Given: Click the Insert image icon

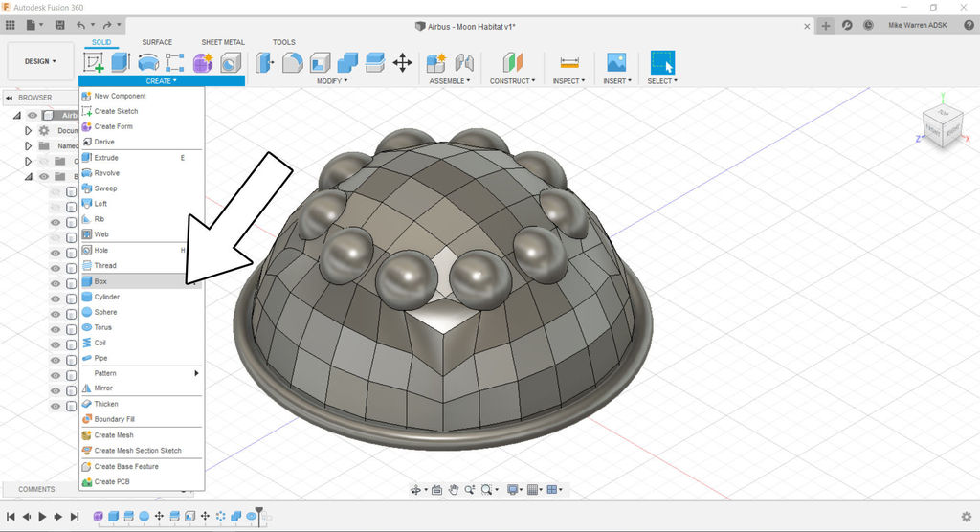Looking at the screenshot, I should pyautogui.click(x=616, y=63).
